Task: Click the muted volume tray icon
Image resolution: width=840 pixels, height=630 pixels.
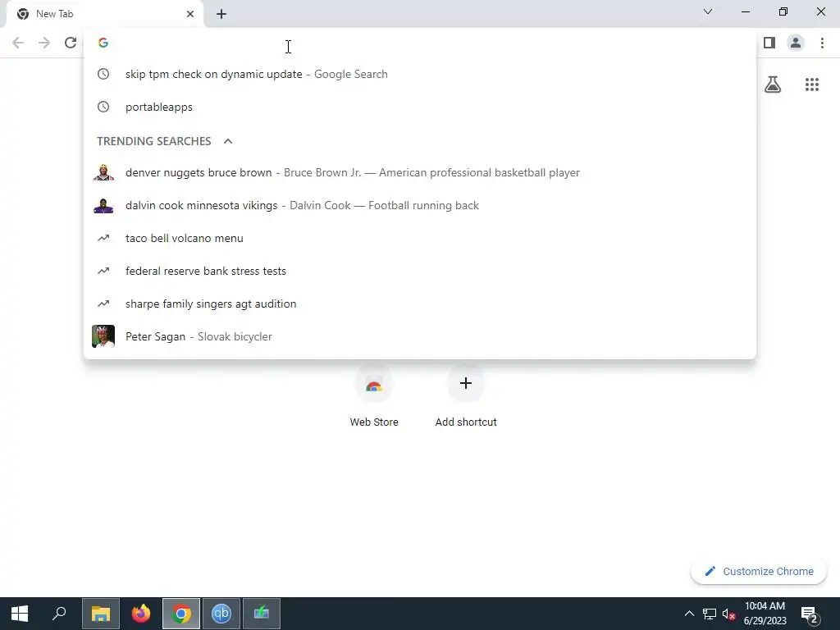Action: tap(728, 614)
